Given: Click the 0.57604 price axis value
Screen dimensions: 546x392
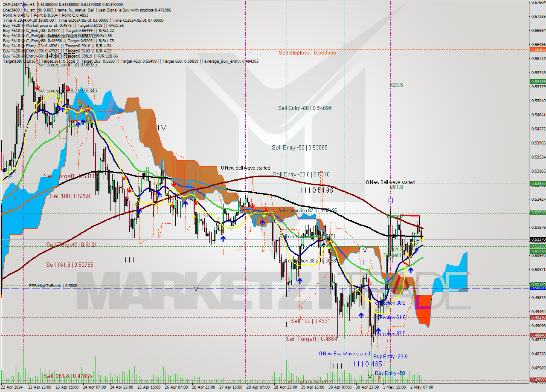Looking at the screenshot, I should point(538,3).
